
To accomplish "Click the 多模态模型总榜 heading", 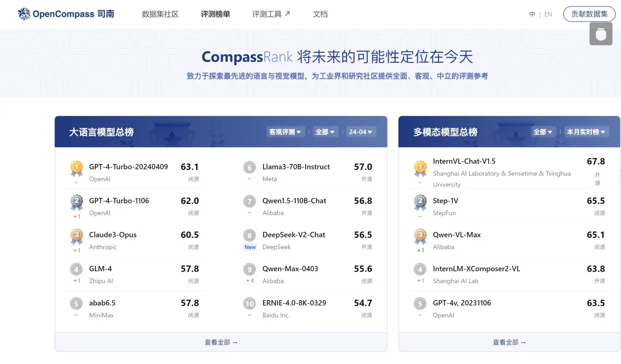I will click(x=445, y=132).
